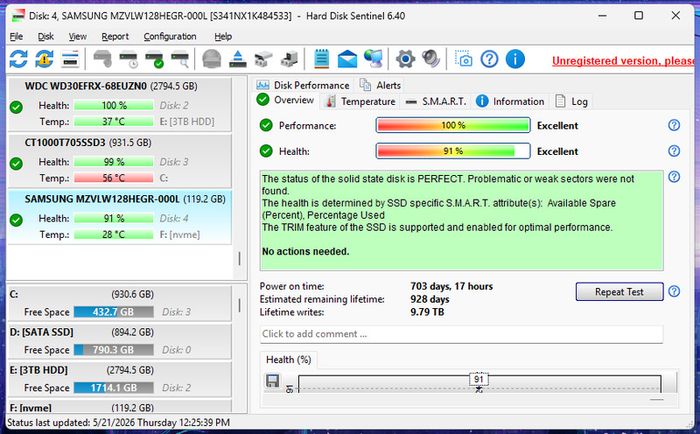
Task: Click the gray disk dome toolbar icon
Action: pyautogui.click(x=212, y=59)
